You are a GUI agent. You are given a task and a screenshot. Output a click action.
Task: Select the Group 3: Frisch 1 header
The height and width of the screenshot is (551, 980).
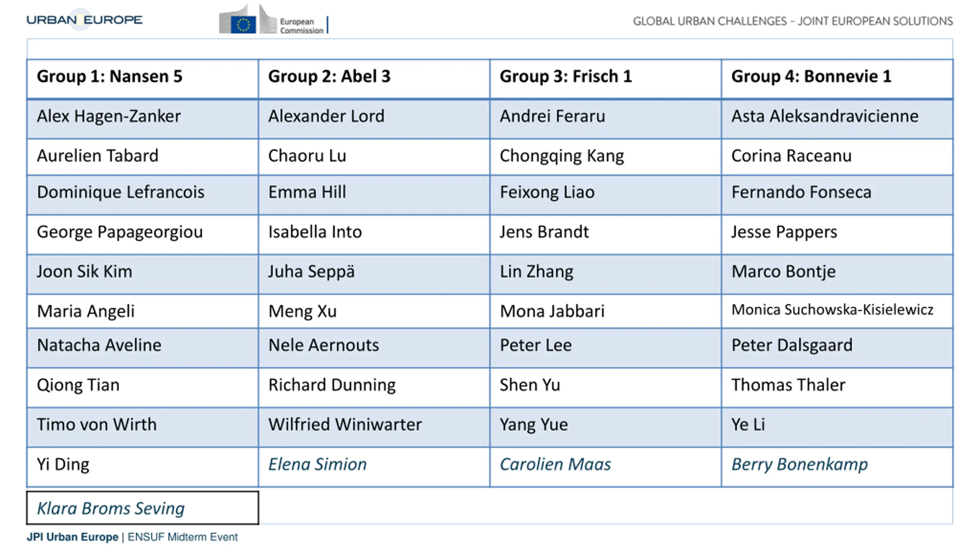606,79
